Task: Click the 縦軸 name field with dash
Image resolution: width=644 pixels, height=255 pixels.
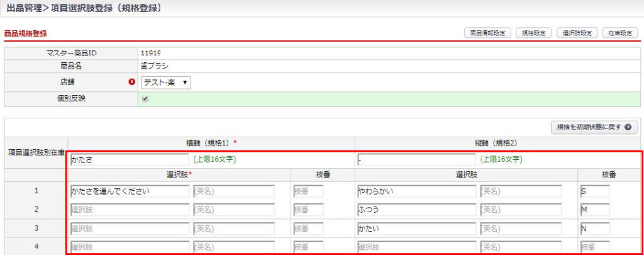Action: point(416,159)
